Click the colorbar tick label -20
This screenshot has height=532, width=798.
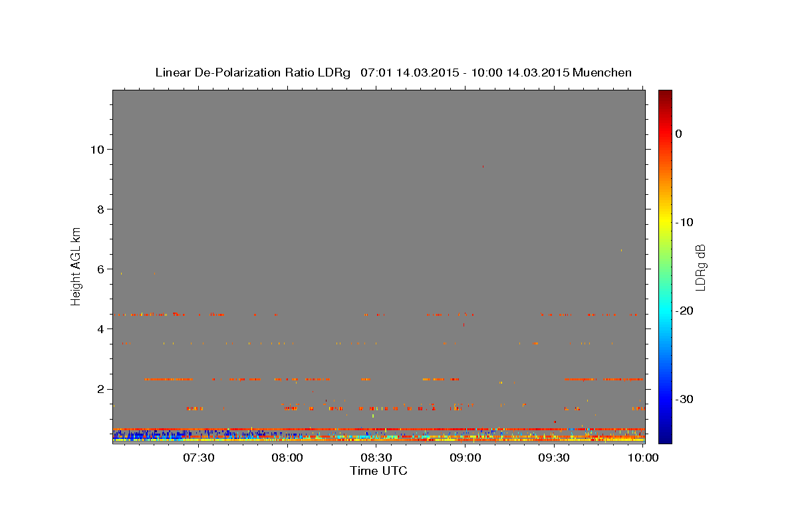point(684,311)
